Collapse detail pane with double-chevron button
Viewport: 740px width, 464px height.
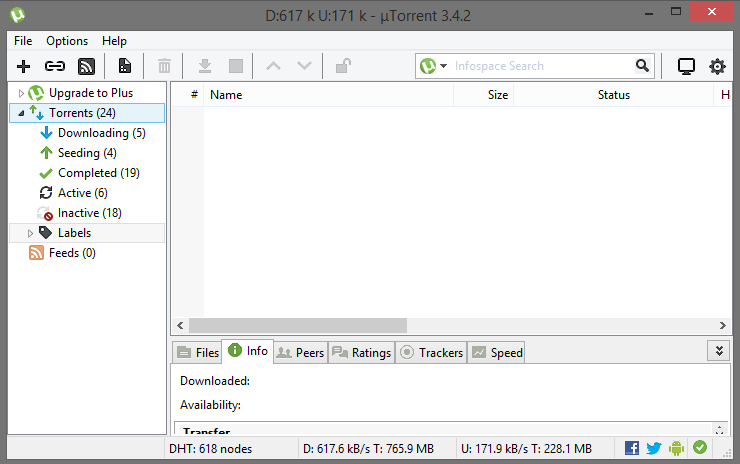click(719, 351)
